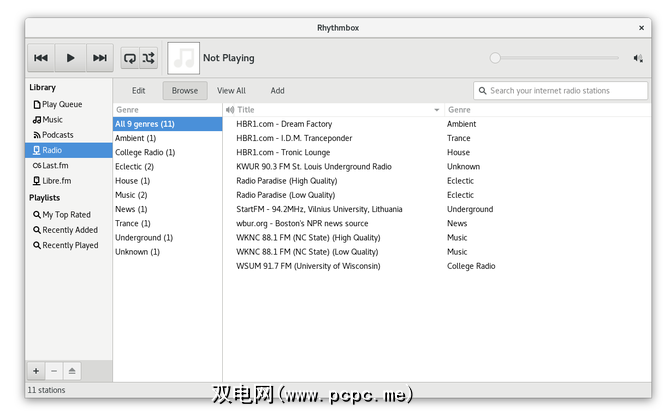Click the album art placeholder thumbnail
The width and height of the screenshot is (670, 418).
point(183,58)
